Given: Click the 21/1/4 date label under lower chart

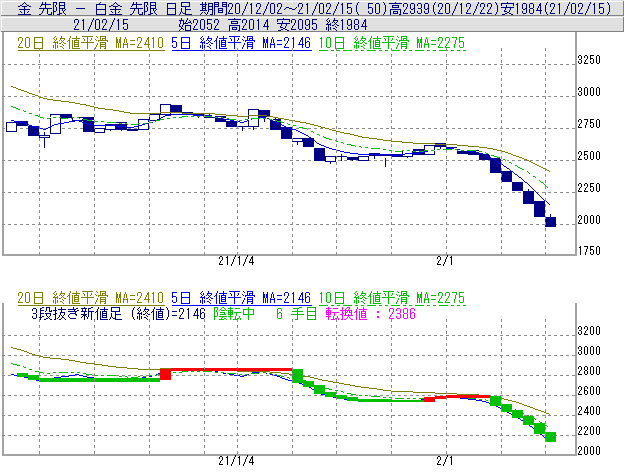Looking at the screenshot, I should pyautogui.click(x=236, y=461).
